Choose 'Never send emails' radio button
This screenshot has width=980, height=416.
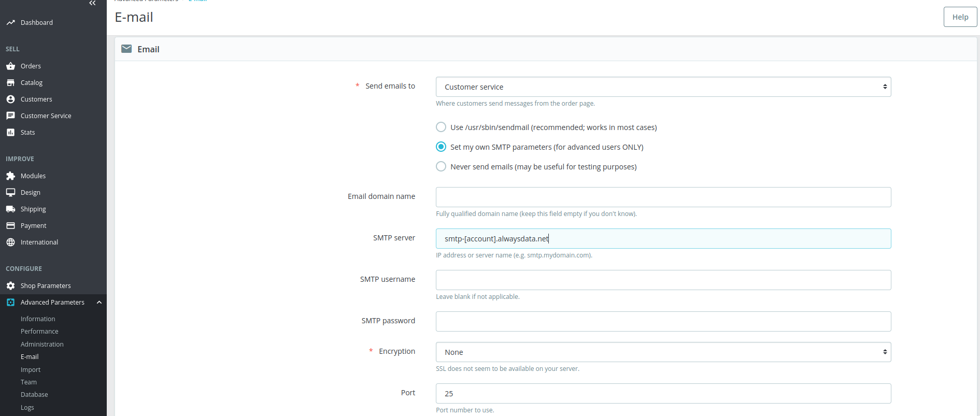tap(441, 167)
